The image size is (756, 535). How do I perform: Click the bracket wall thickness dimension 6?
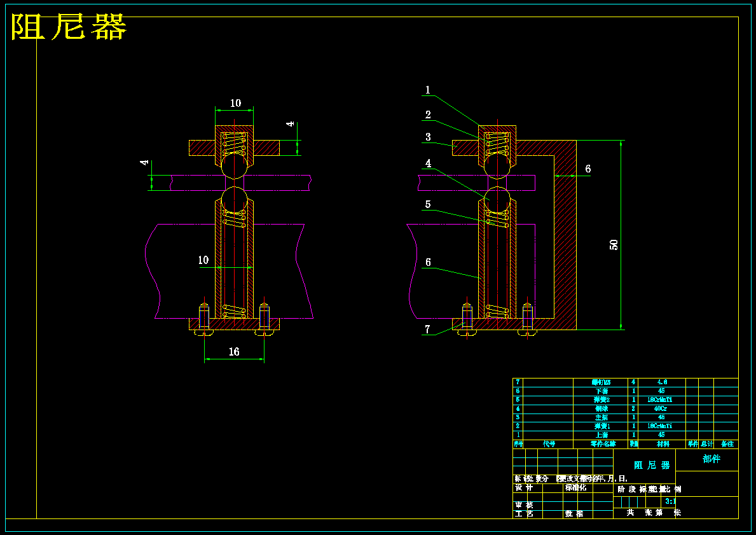pyautogui.click(x=588, y=169)
